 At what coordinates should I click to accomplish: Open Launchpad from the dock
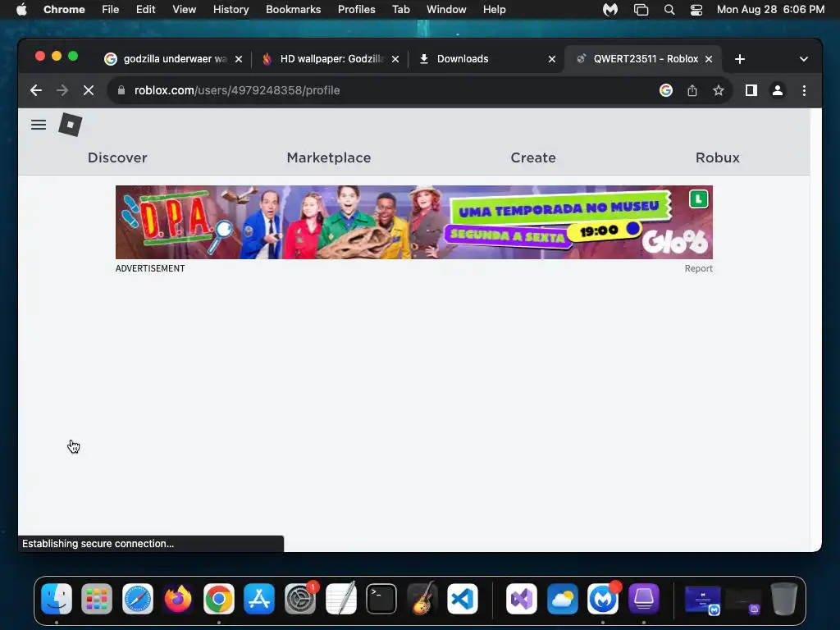pos(97,599)
